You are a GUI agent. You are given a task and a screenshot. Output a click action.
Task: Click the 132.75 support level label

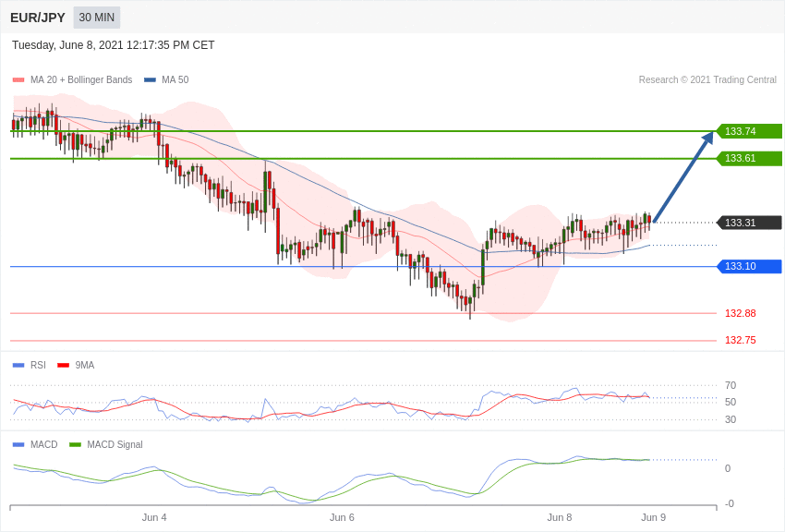tap(741, 340)
